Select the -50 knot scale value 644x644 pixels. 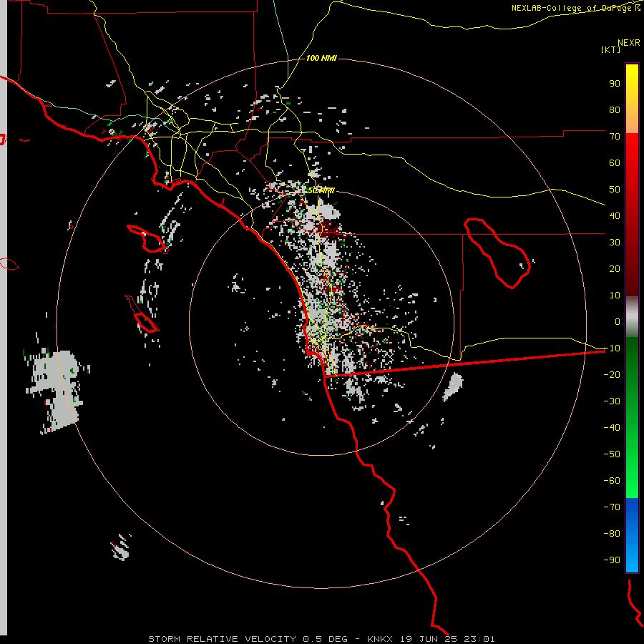click(x=612, y=454)
